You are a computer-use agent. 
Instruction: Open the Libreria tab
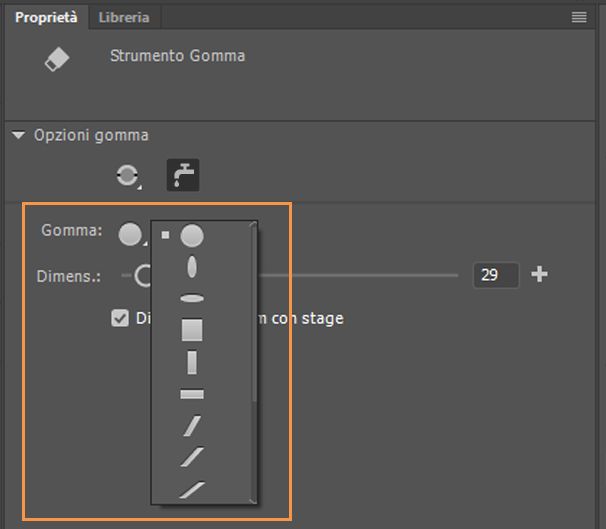(x=124, y=17)
